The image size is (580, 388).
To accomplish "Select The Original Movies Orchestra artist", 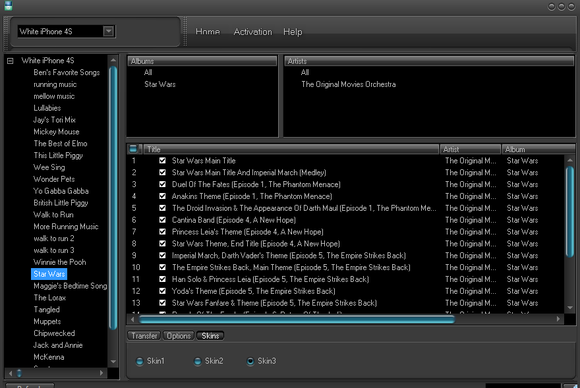I will pos(348,84).
